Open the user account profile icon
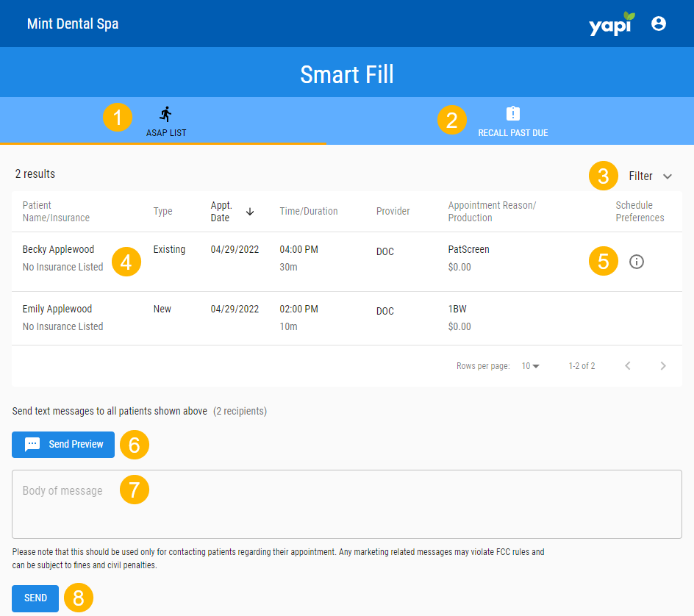The width and height of the screenshot is (694, 616). [658, 24]
